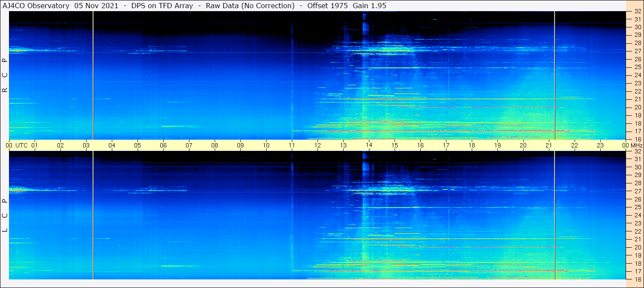Click the 19 hour tick on time axis
This screenshot has width=644, height=288.
coord(497,145)
